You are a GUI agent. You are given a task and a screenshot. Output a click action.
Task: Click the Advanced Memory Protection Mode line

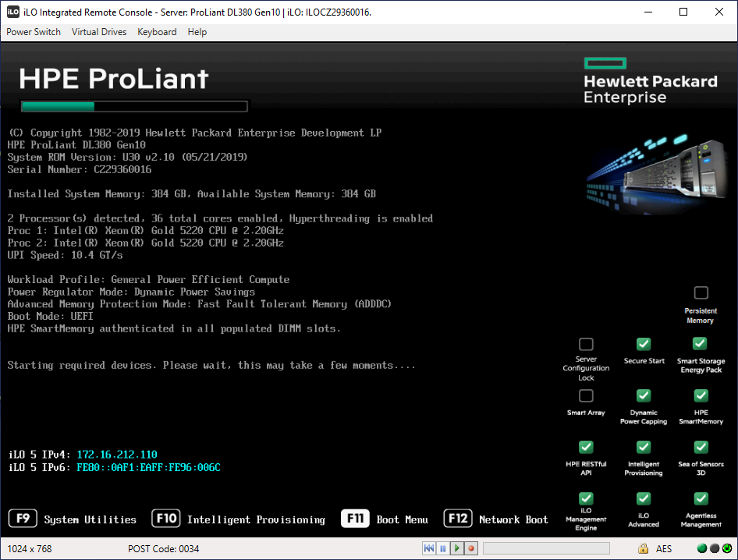[199, 304]
